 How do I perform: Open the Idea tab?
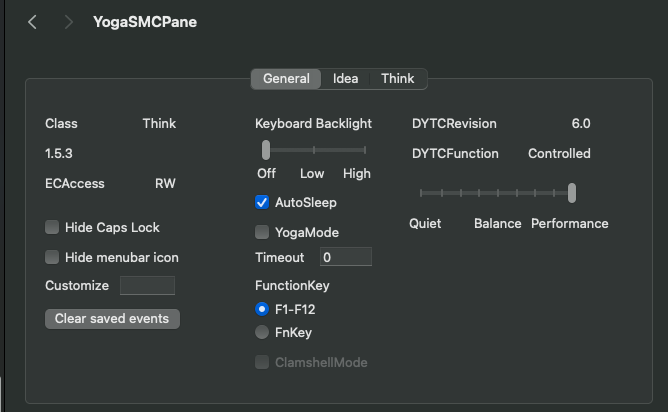(345, 79)
